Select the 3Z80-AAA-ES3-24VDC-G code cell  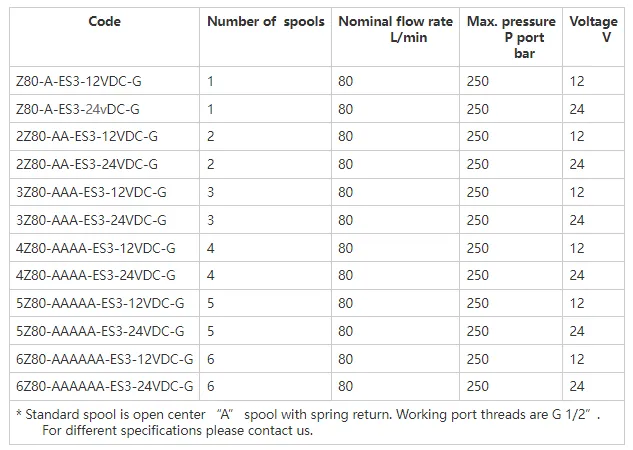coord(91,220)
